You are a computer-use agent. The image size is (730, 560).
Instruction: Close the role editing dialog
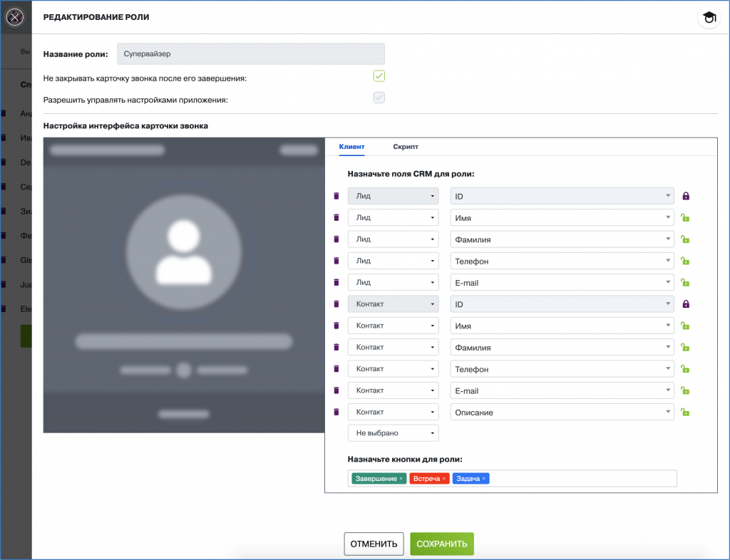point(14,17)
